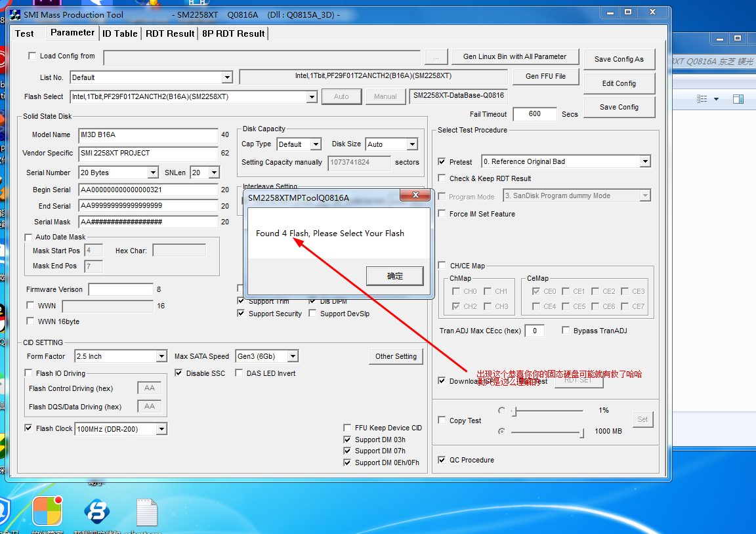756x534 pixels.
Task: Expand the Cap Type dropdown
Action: [x=316, y=144]
